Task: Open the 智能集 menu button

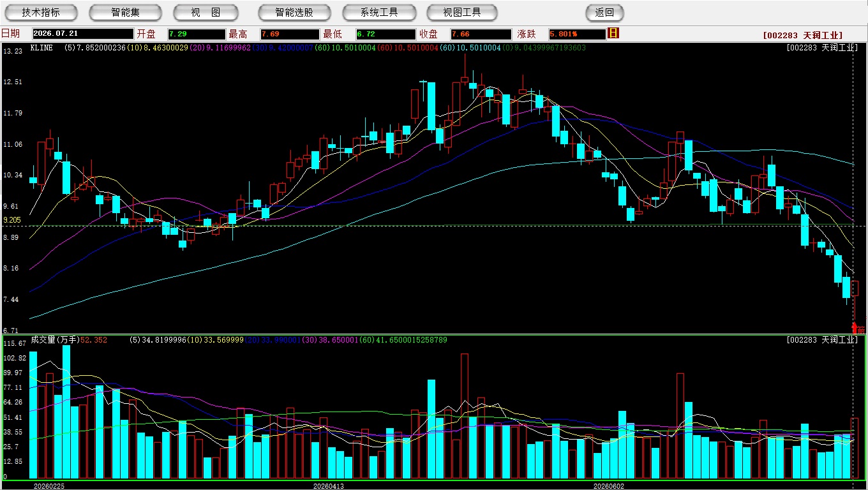Action: point(125,13)
